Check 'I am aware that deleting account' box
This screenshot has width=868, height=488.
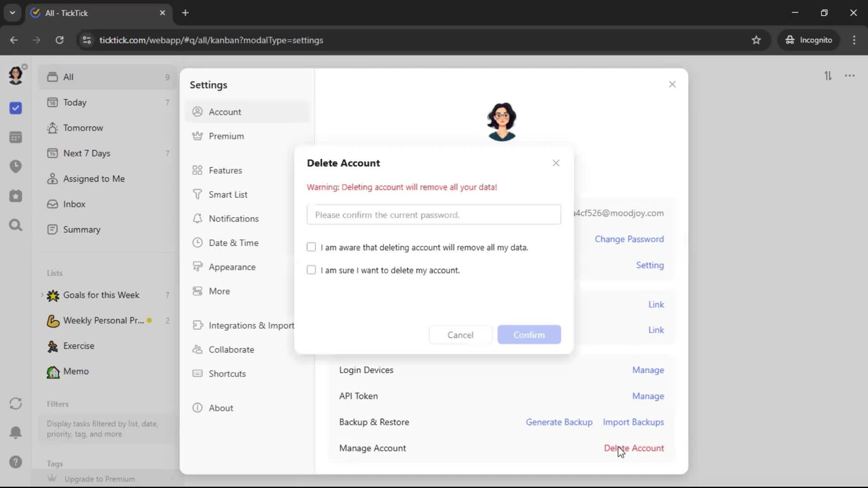tap(311, 247)
